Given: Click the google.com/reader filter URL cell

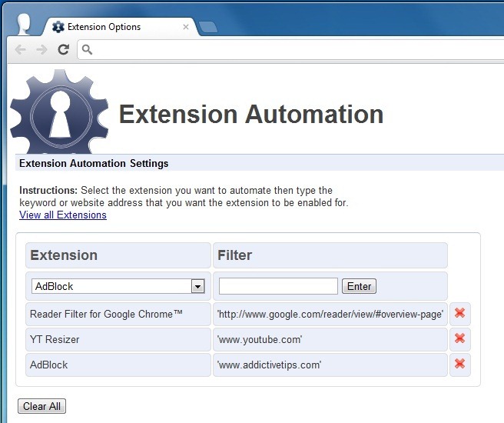Looking at the screenshot, I should [x=330, y=314].
